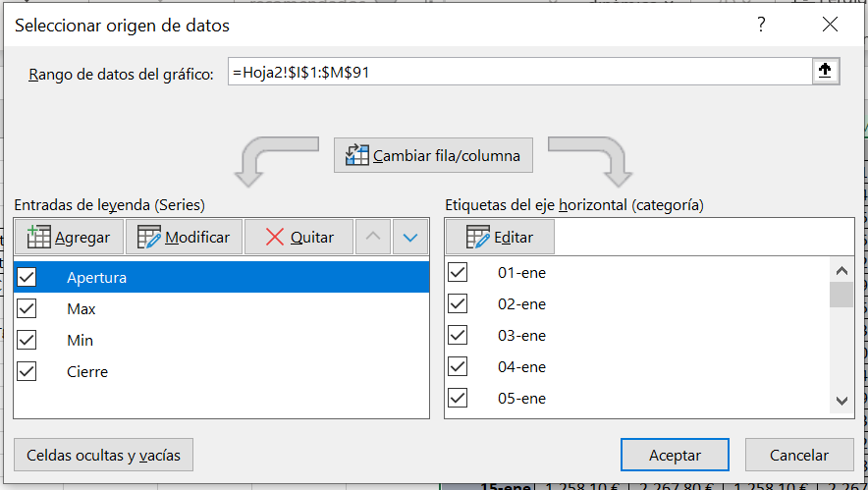Click the help question mark icon

pos(762,25)
